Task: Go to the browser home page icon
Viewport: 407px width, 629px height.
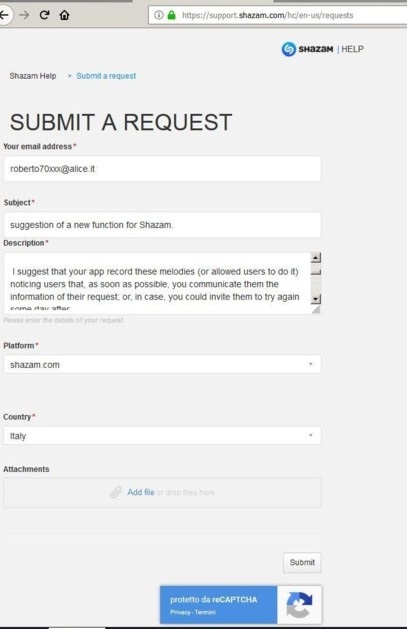Action: pyautogui.click(x=64, y=15)
